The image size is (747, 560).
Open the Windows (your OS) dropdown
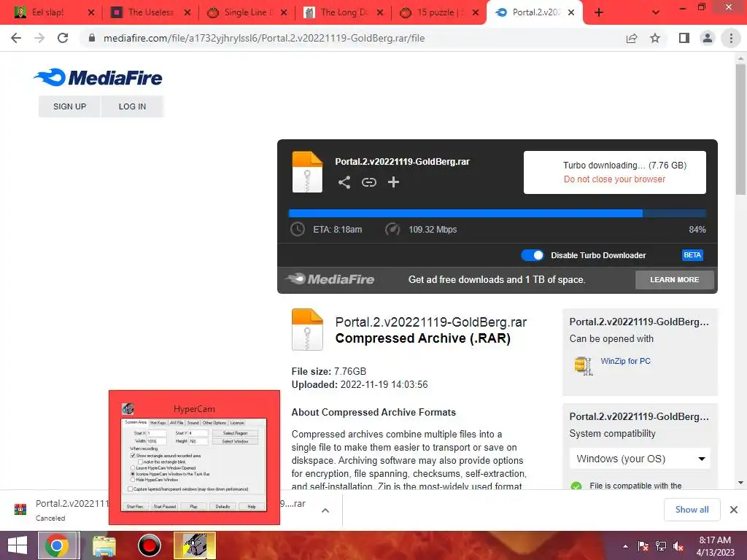pyautogui.click(x=640, y=459)
